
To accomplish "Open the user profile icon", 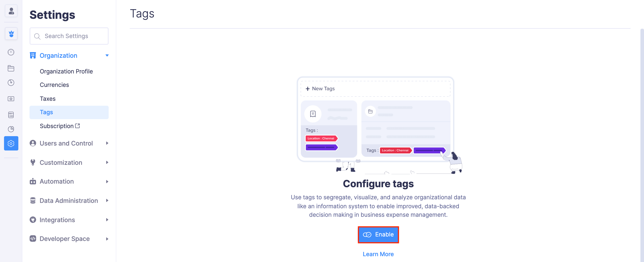I will click(x=11, y=11).
